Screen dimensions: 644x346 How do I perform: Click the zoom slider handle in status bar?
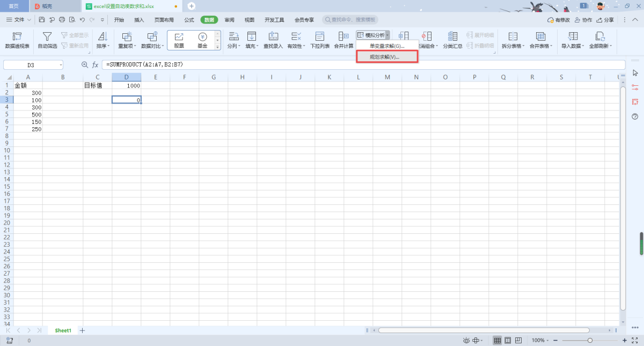pyautogui.click(x=590, y=341)
